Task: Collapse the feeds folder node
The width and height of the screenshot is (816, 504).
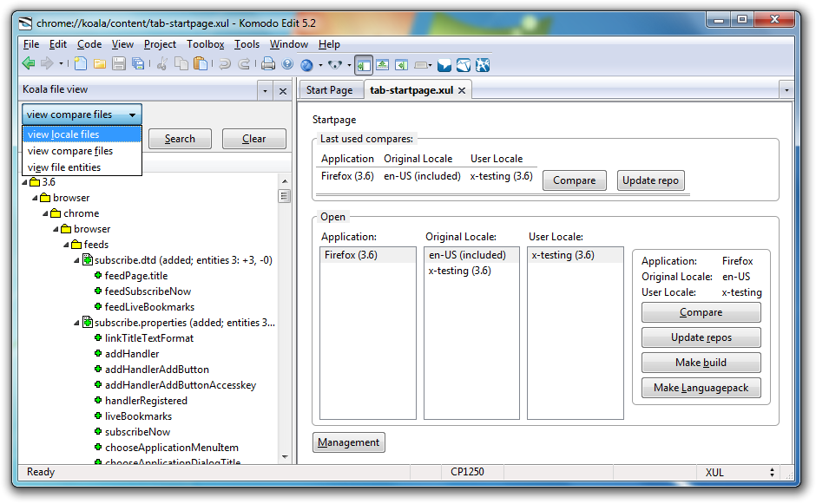Action: coord(66,245)
